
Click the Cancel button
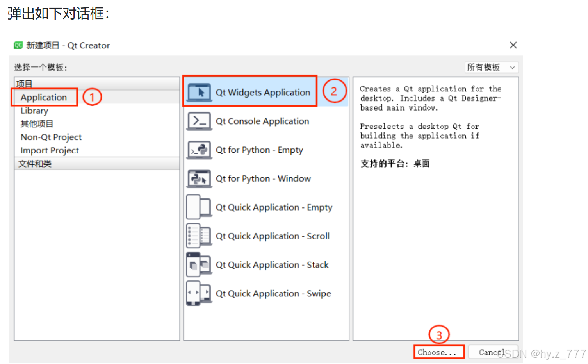coord(493,352)
